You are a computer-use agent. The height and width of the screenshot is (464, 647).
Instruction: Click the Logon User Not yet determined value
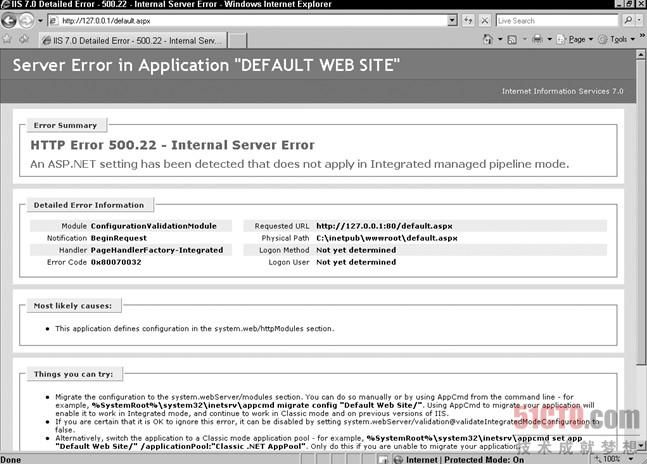click(356, 262)
